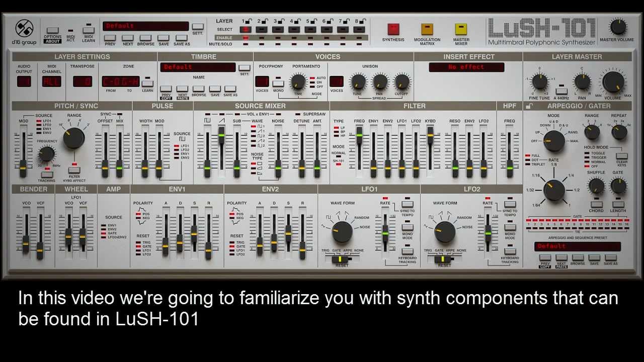Open the top Default preset display
Screen dimensions: 644x362
pyautogui.click(x=146, y=26)
